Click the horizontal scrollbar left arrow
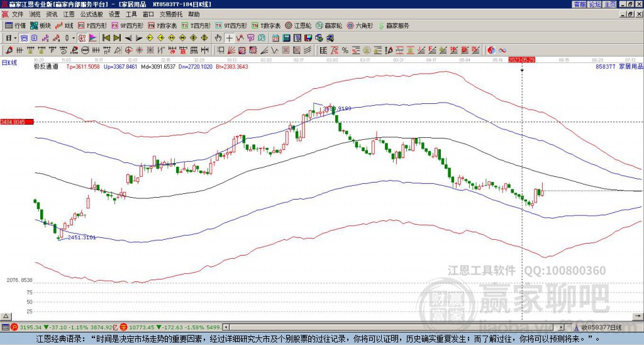 coord(225,327)
